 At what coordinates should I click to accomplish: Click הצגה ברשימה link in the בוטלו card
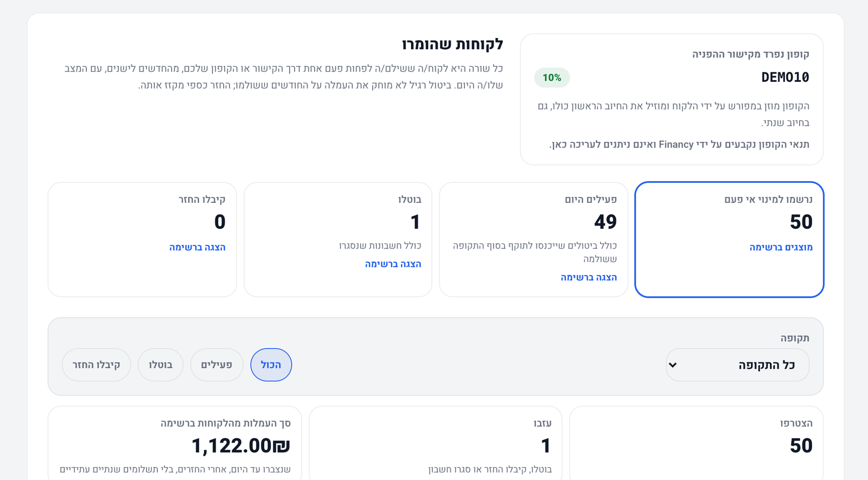pos(393,264)
